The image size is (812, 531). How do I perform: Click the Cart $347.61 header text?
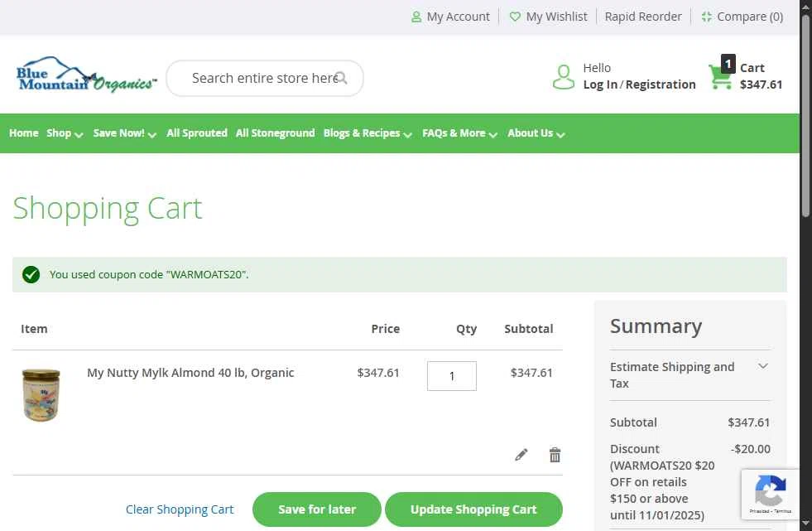[761, 76]
